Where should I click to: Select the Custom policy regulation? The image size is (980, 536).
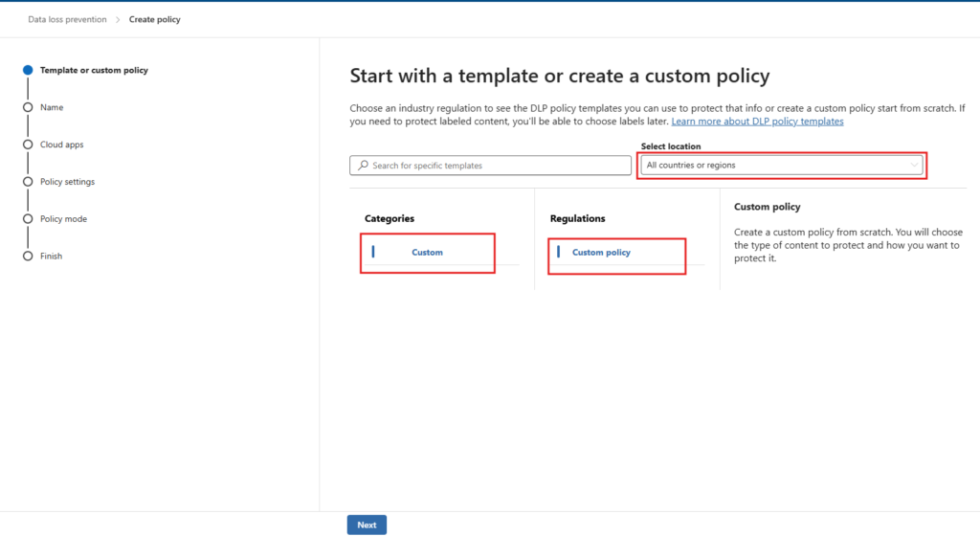point(601,253)
